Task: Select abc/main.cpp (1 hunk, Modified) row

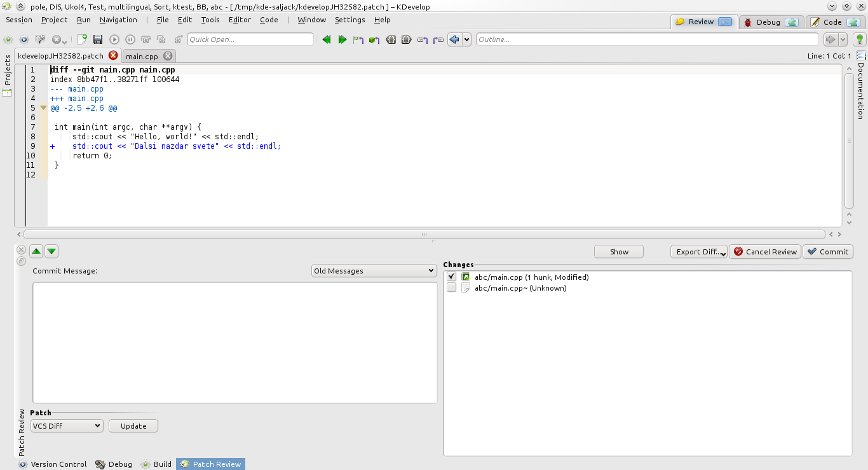Action: [648, 277]
